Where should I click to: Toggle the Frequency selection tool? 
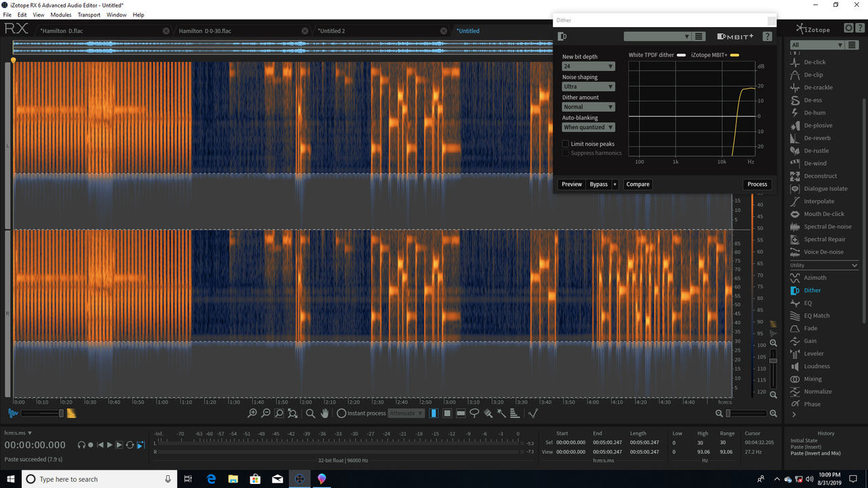(x=460, y=413)
